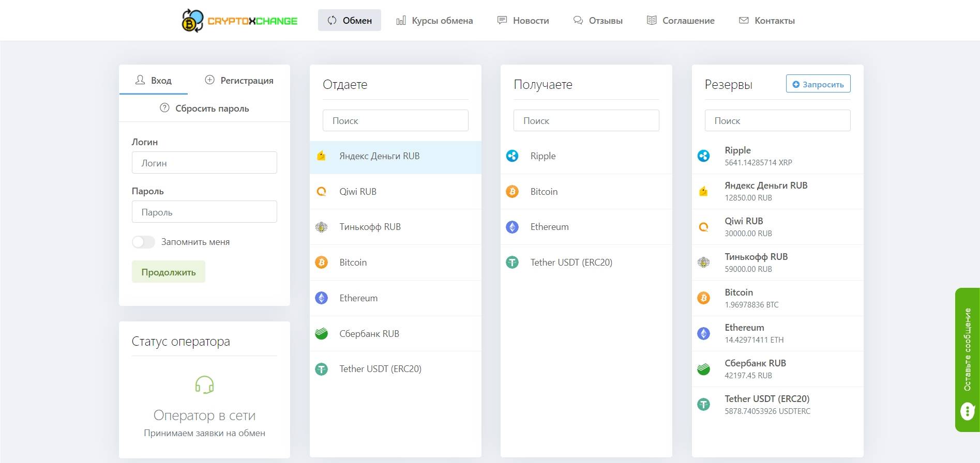Click the Отдаете search field
Screen dimensions: 980x463
(396, 120)
